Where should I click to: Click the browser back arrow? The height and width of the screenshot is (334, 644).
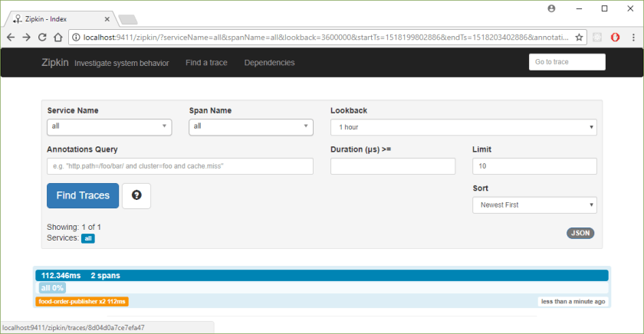11,37
